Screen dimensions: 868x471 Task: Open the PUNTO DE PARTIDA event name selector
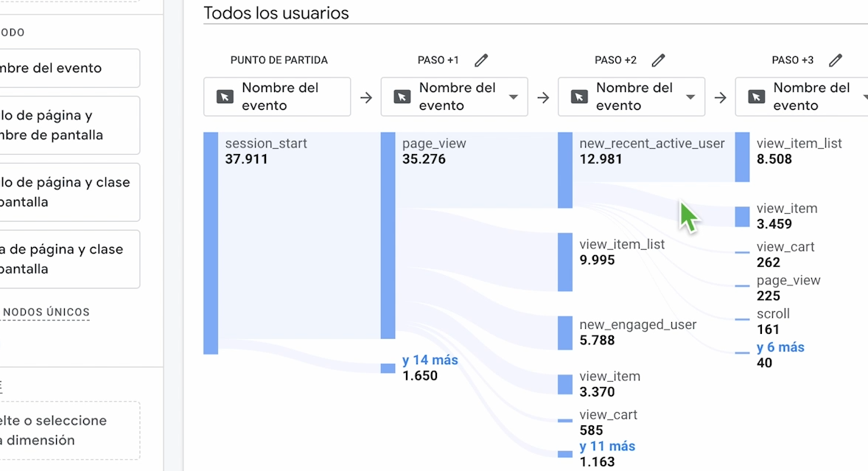(x=277, y=97)
